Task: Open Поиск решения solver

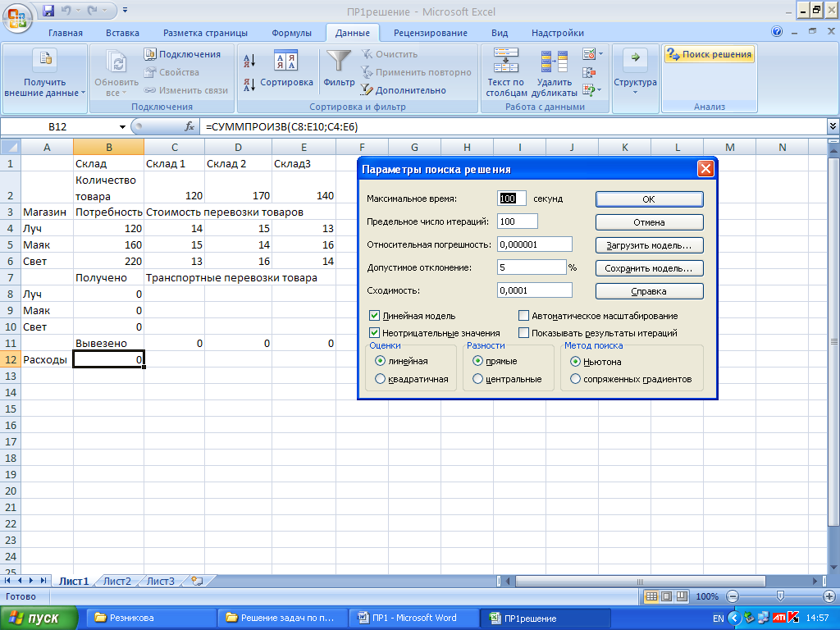Action: pos(710,54)
